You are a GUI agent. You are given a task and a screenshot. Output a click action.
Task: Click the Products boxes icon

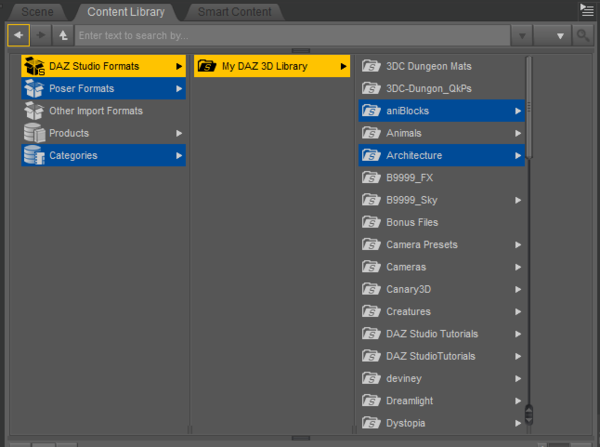pyautogui.click(x=33, y=133)
